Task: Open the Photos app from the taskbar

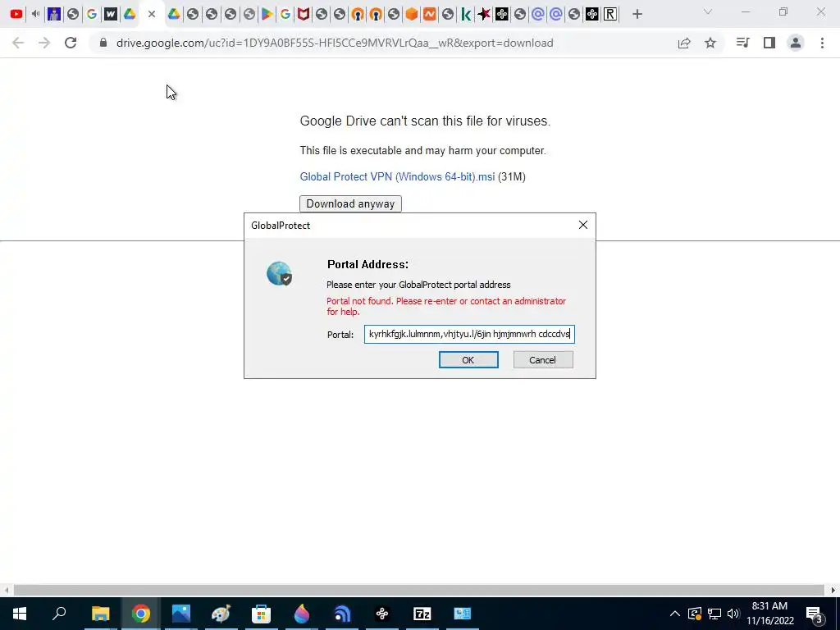Action: pyautogui.click(x=181, y=614)
